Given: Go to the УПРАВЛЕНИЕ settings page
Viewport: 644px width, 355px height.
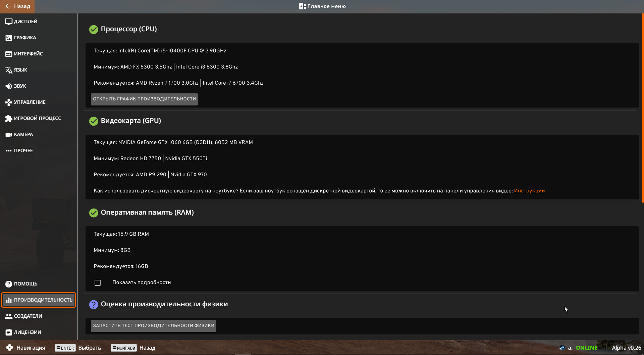Looking at the screenshot, I should [39, 102].
